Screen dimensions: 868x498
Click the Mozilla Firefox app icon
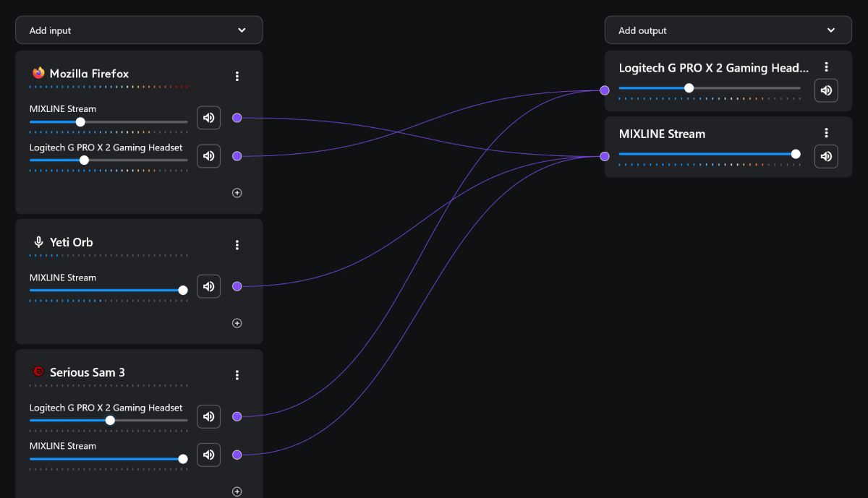pyautogui.click(x=38, y=73)
